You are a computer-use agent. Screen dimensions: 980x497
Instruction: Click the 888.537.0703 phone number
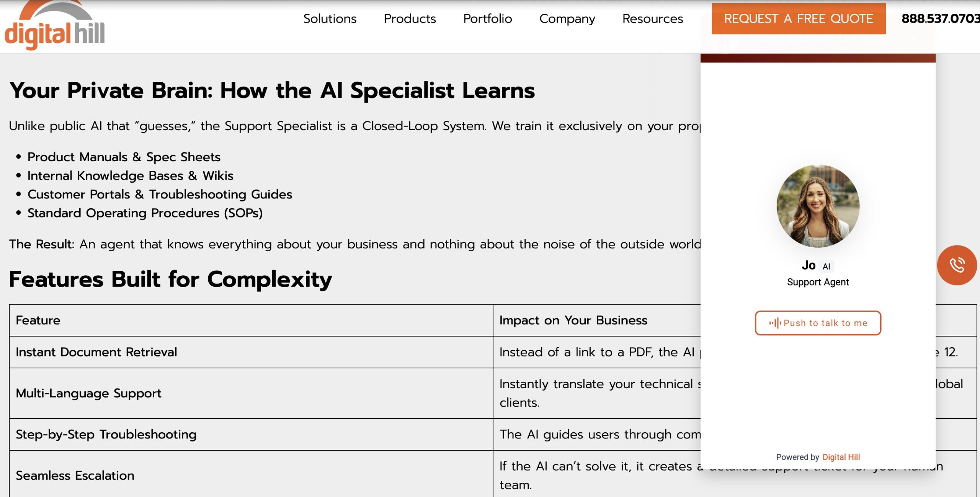(940, 19)
